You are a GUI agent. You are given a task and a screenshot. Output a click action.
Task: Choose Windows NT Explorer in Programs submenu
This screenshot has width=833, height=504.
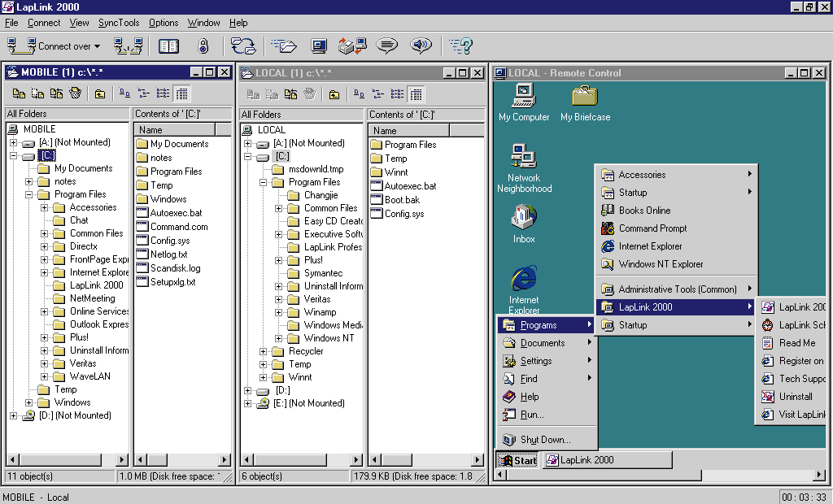[x=675, y=264]
